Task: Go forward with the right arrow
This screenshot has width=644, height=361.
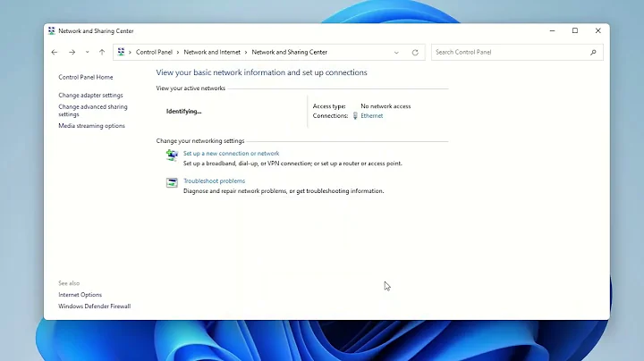Action: coord(72,52)
